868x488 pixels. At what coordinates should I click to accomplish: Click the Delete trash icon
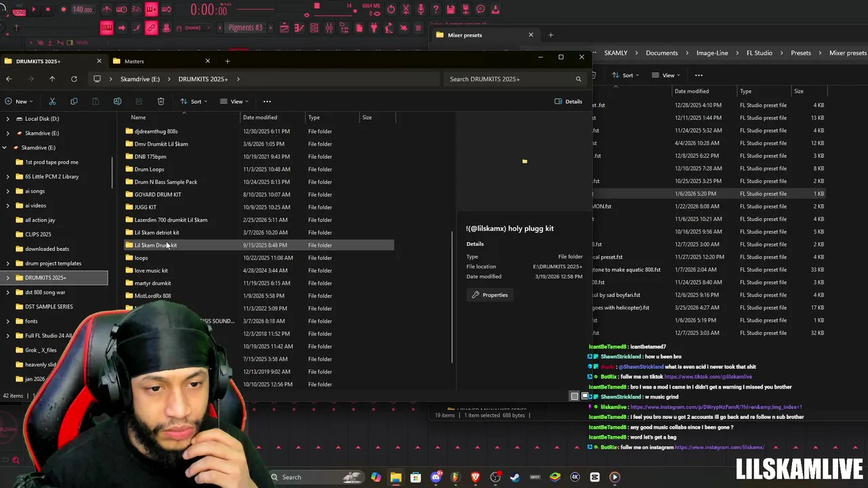[x=161, y=102]
